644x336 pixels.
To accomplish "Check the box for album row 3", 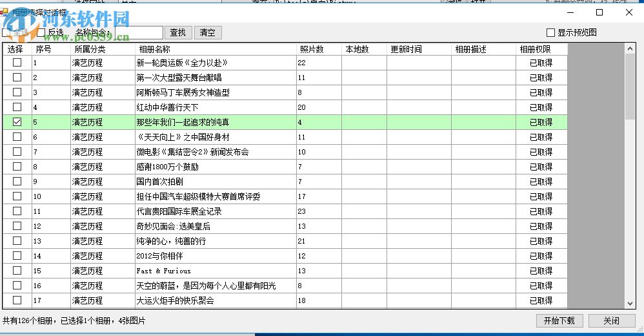I will point(17,92).
